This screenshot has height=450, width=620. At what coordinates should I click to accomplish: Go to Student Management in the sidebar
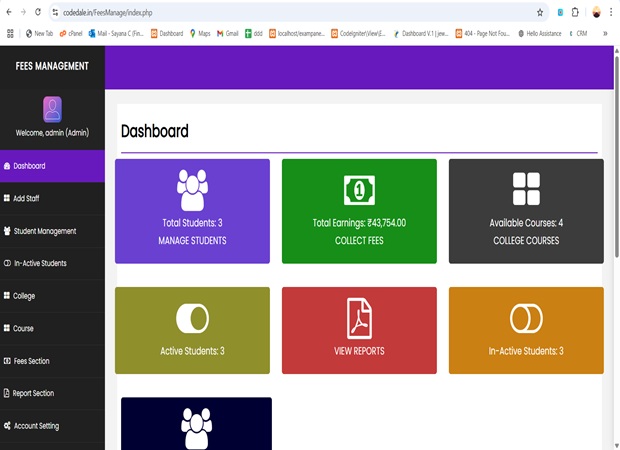coord(45,231)
